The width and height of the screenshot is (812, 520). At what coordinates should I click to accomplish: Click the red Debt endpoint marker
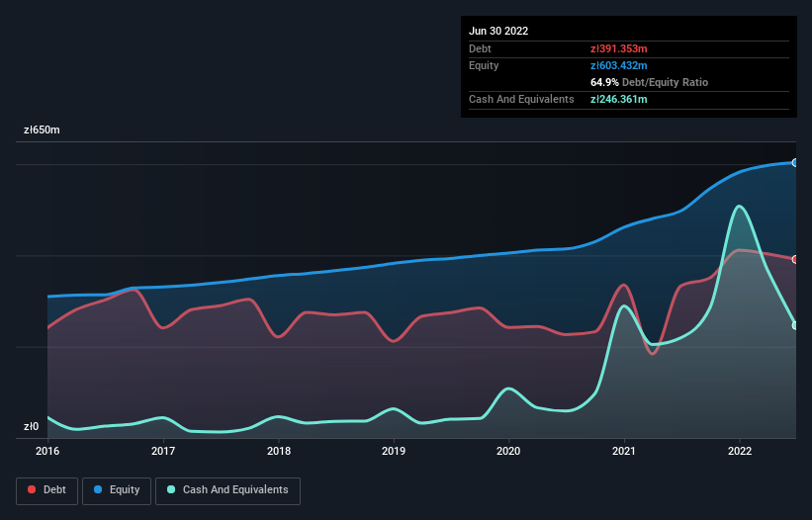click(x=795, y=259)
